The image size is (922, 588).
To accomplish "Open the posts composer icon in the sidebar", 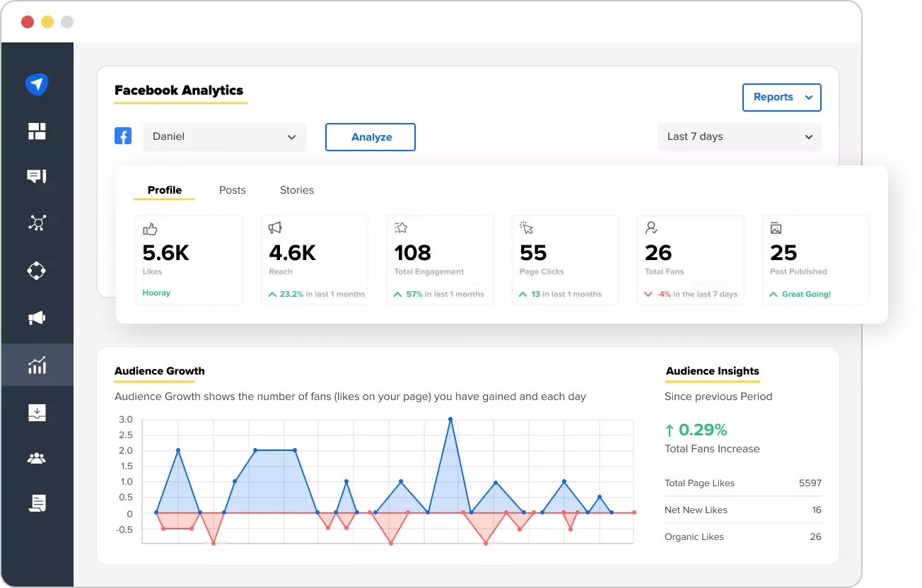I will 37,177.
